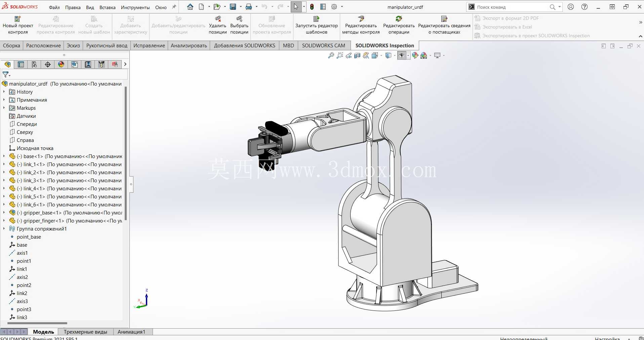Open the user login account icon

[571, 7]
